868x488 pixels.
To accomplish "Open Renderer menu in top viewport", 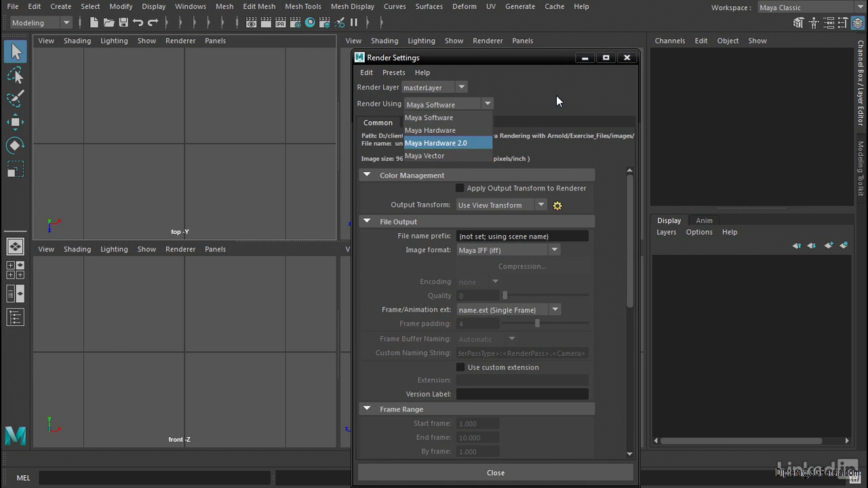I will click(180, 41).
